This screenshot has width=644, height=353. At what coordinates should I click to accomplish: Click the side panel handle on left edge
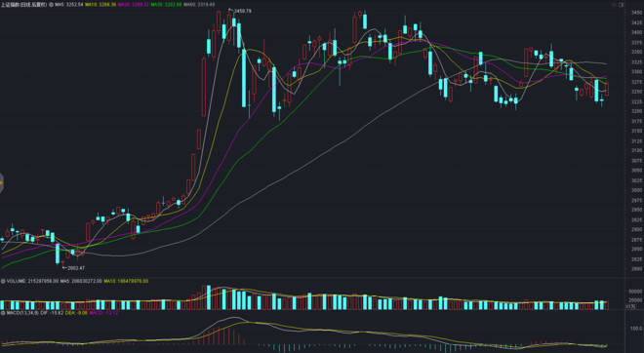(1, 182)
